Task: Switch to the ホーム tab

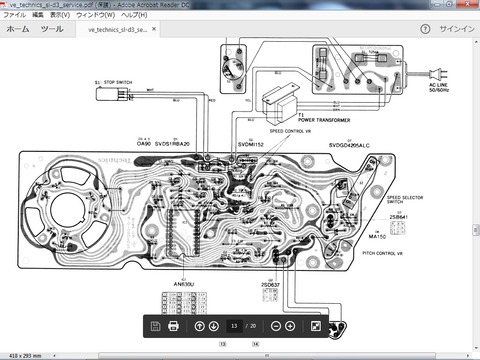Action: point(18,29)
